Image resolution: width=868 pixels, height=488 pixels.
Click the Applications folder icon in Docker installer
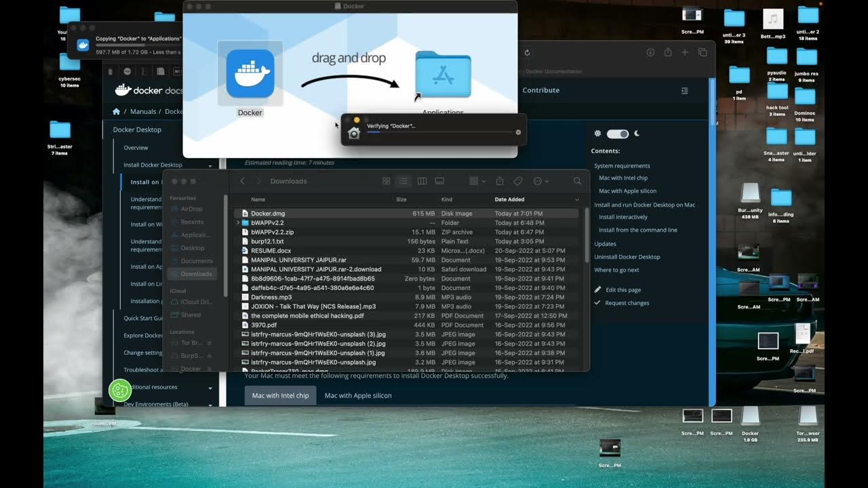[x=443, y=75]
